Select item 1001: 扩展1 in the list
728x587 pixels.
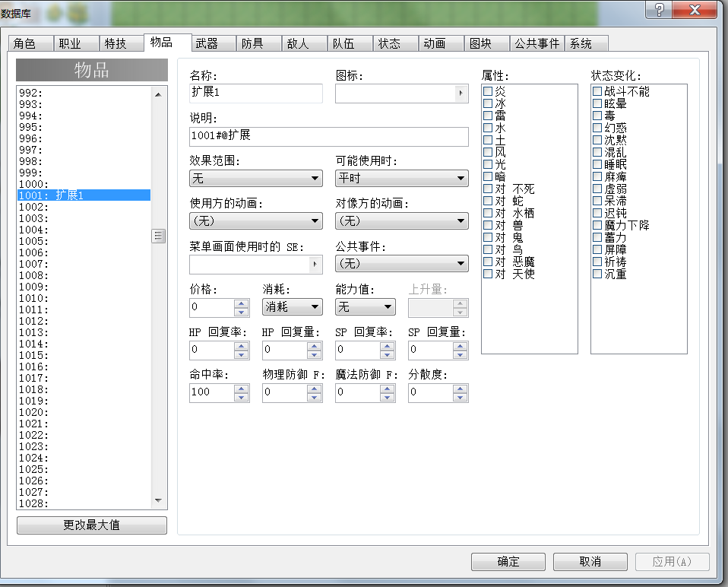(84, 195)
